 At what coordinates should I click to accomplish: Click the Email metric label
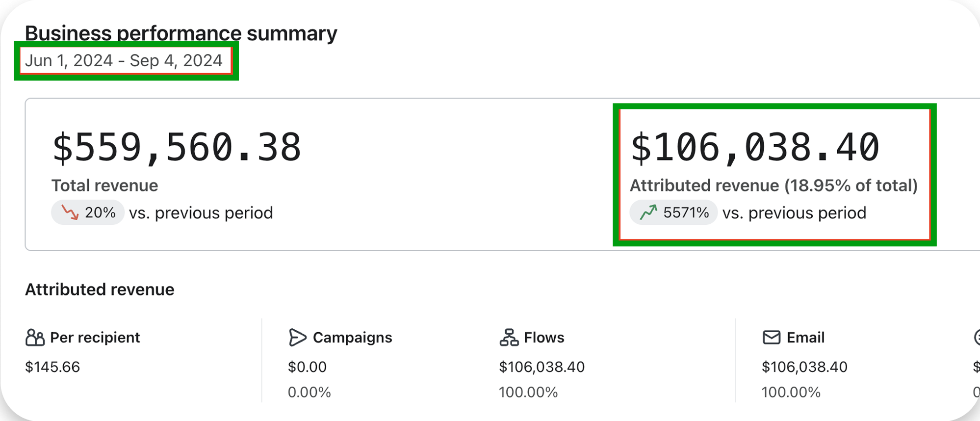click(x=805, y=338)
